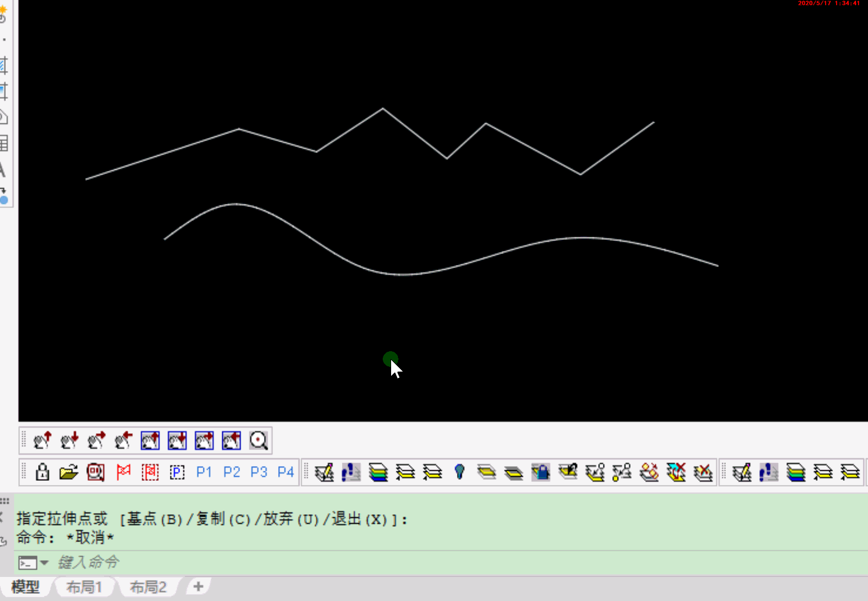The width and height of the screenshot is (868, 601).
Task: Click the layer delete icon with red X
Action: pos(703,472)
